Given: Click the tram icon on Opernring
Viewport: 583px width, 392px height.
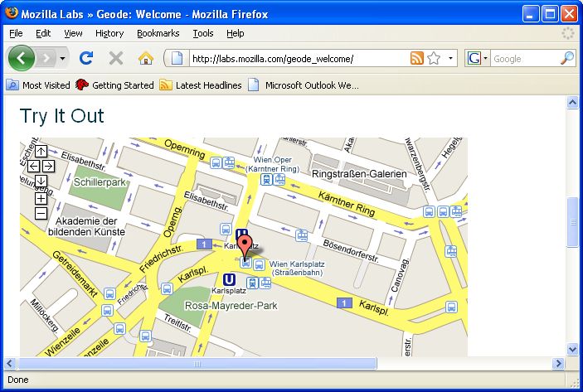Looking at the screenshot, I should [x=229, y=162].
